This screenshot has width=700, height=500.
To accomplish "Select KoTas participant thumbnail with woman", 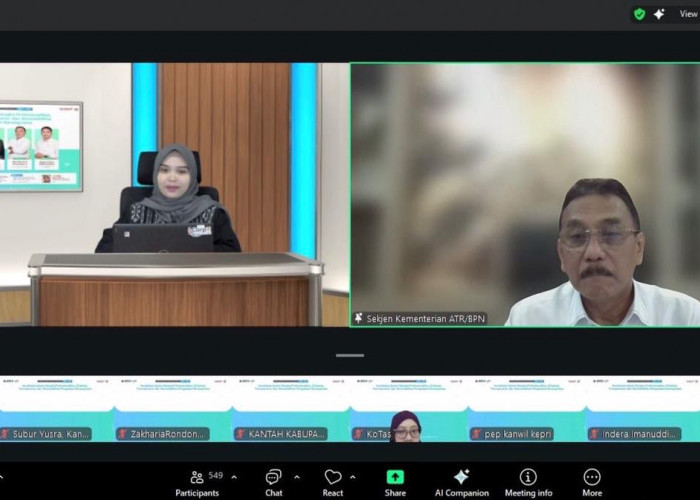I will pos(409,409).
